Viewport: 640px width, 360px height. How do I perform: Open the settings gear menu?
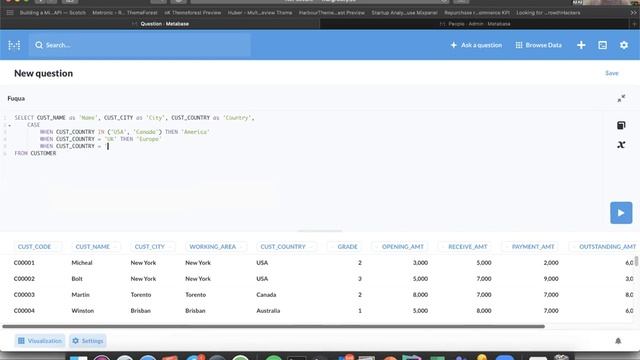pyautogui.click(x=624, y=45)
